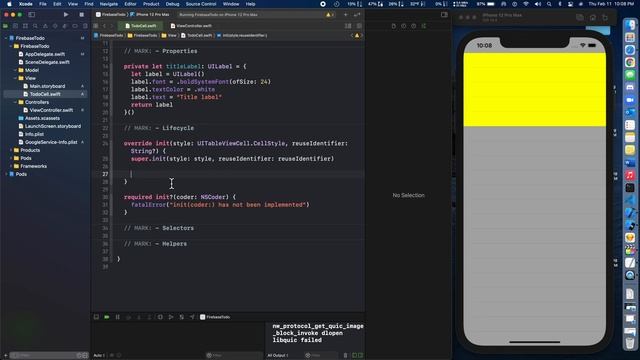The height and width of the screenshot is (360, 640).
Task: Open the Editor menu
Action: pos(130,4)
